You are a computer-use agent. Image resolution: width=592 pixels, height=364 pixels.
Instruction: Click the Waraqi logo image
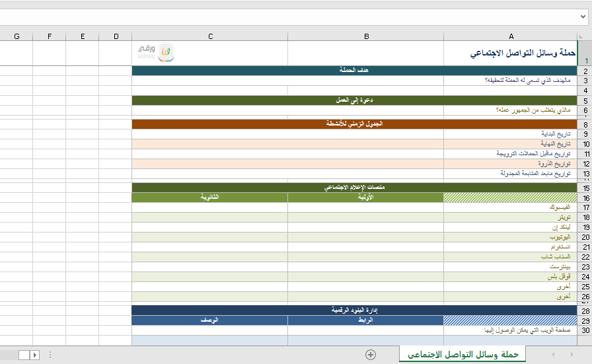click(156, 53)
